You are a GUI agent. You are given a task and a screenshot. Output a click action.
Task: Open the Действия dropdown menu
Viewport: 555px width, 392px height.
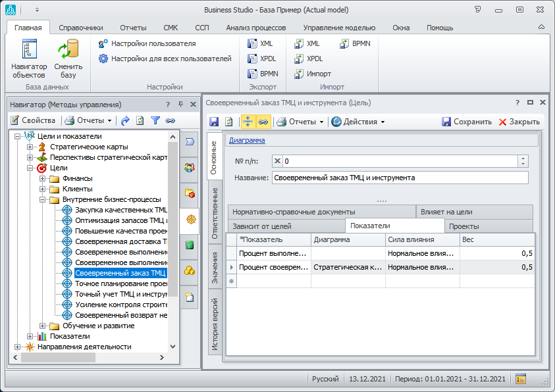(358, 122)
